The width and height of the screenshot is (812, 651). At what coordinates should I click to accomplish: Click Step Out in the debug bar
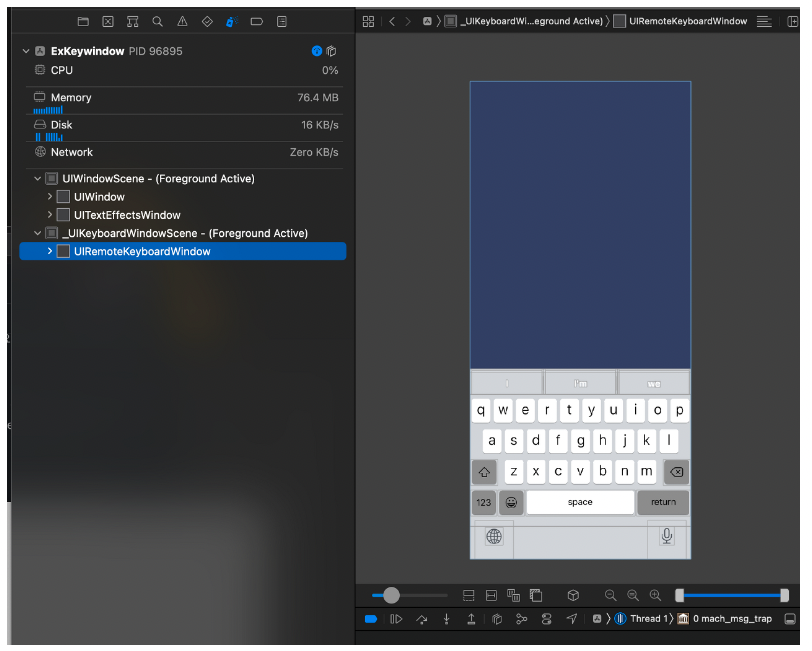click(x=471, y=619)
